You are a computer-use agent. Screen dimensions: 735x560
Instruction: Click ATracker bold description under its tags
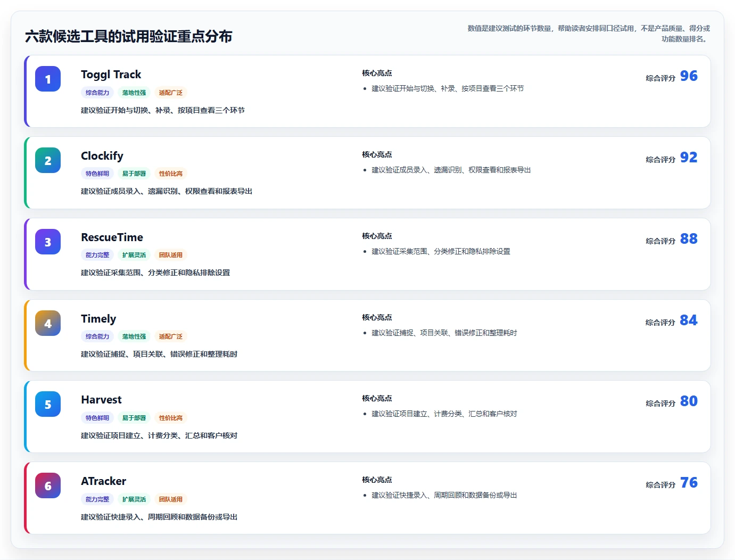pos(159,517)
